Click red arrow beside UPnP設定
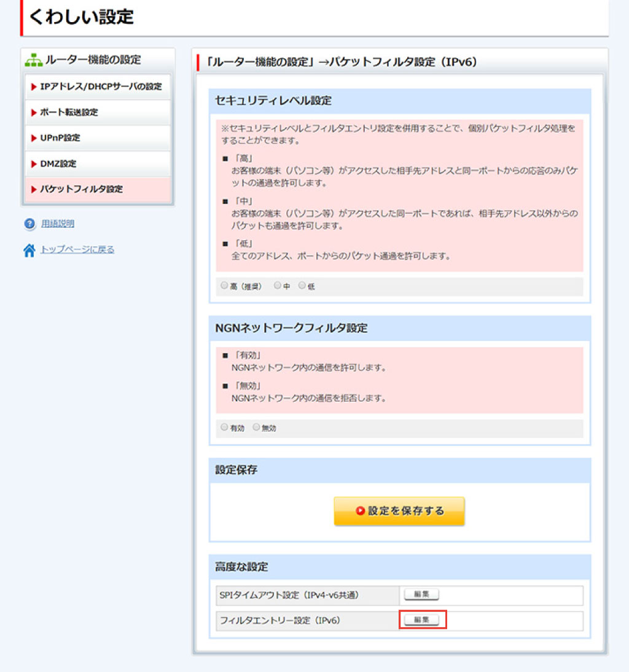 click(33, 138)
